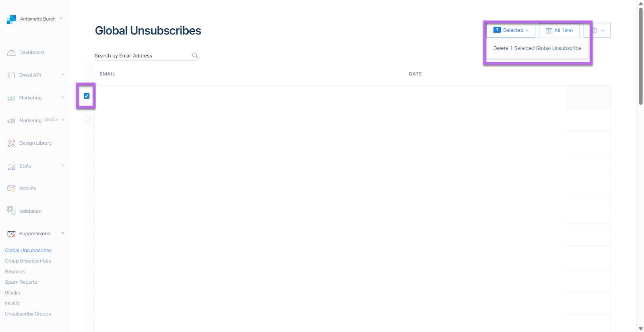
Task: Open the All Time date filter
Action: pos(559,30)
